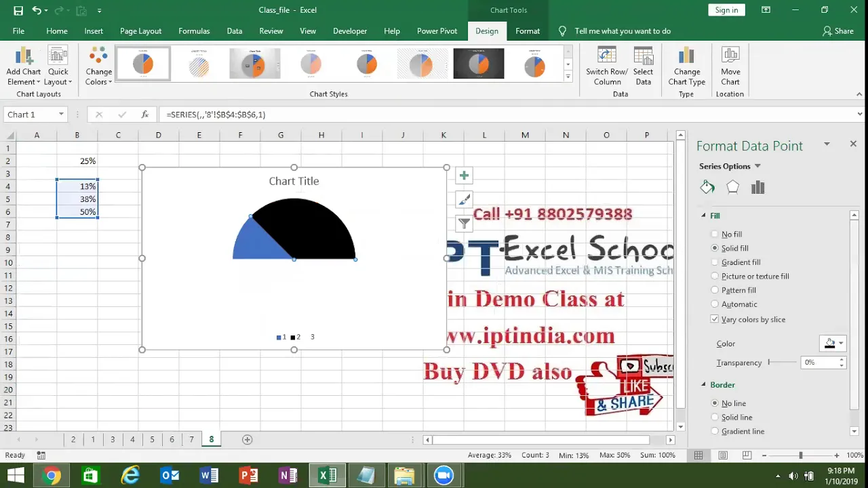Select the Solid fill radio option
Viewport: 868px width, 488px height.
715,248
